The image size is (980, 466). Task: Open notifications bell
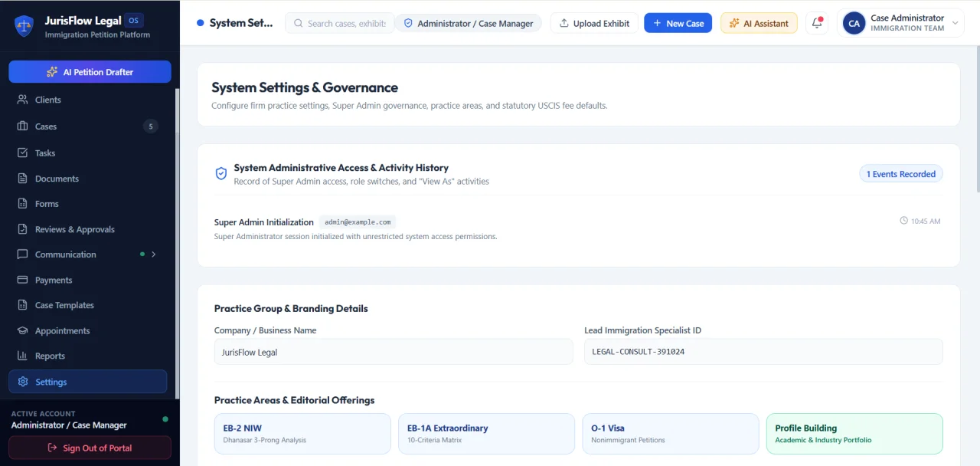[x=817, y=23]
